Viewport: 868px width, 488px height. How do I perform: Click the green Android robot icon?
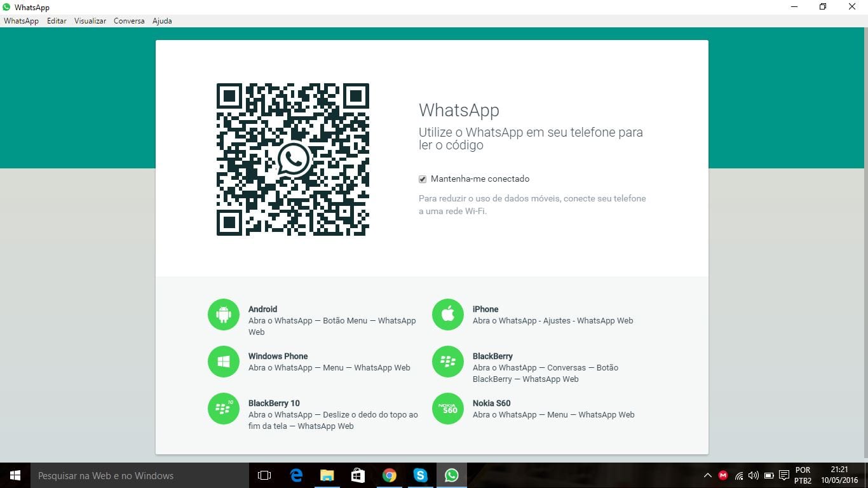pos(224,315)
